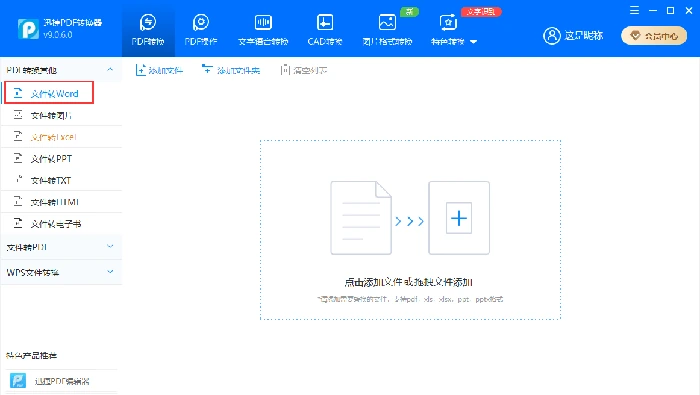Pick 文件转TXT in the sidebar
Screen dimensions: 700x395
click(x=61, y=180)
